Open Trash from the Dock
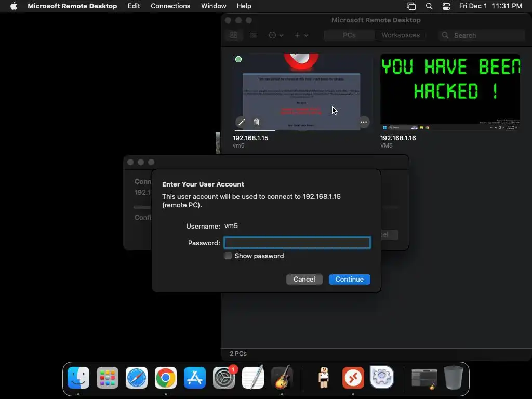 point(454,378)
